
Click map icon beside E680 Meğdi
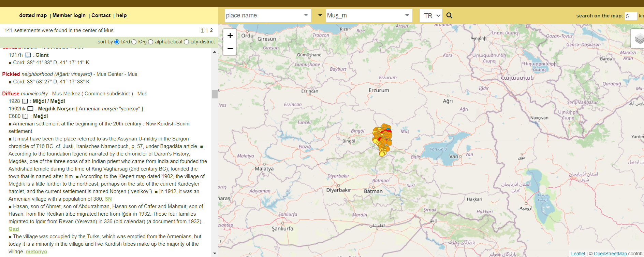26,116
